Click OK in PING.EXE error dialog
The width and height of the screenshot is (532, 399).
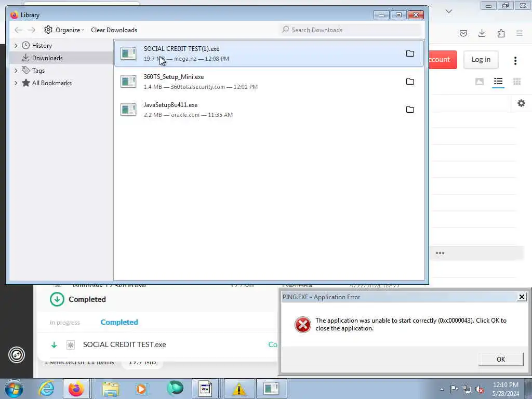click(x=501, y=360)
